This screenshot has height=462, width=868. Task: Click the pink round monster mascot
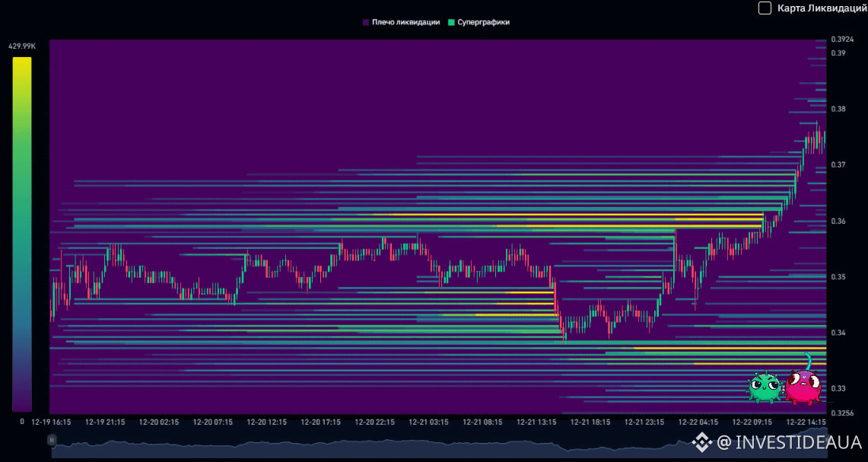click(803, 385)
